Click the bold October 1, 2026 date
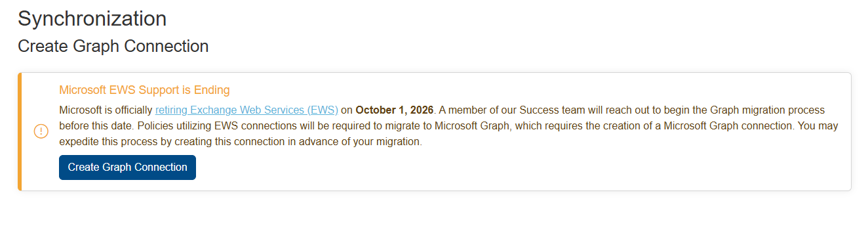This screenshot has height=245, width=868. pos(395,110)
